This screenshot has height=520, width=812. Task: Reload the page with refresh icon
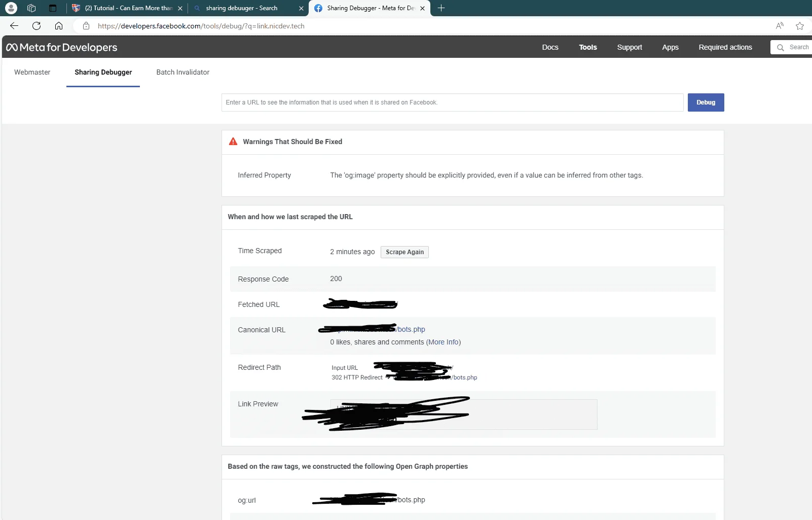point(36,26)
